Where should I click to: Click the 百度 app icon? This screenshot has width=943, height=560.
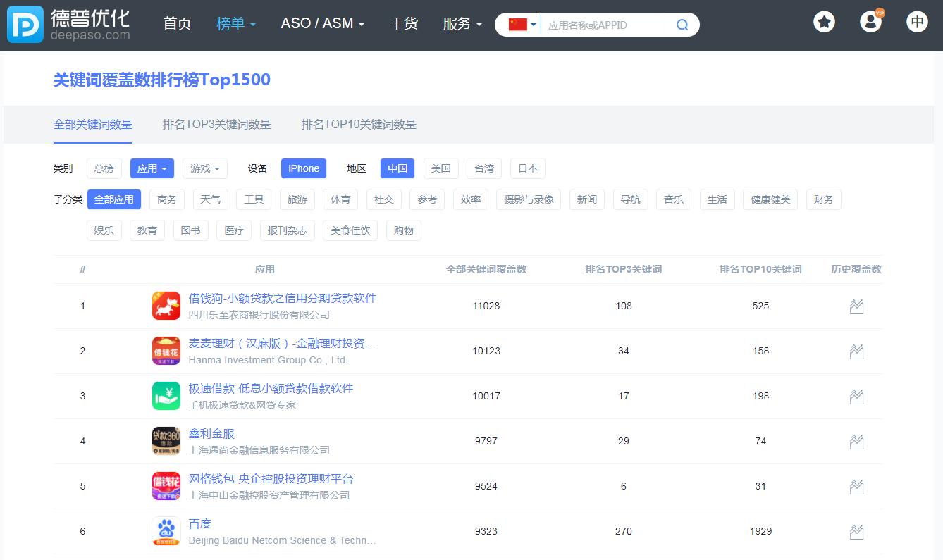tap(166, 531)
